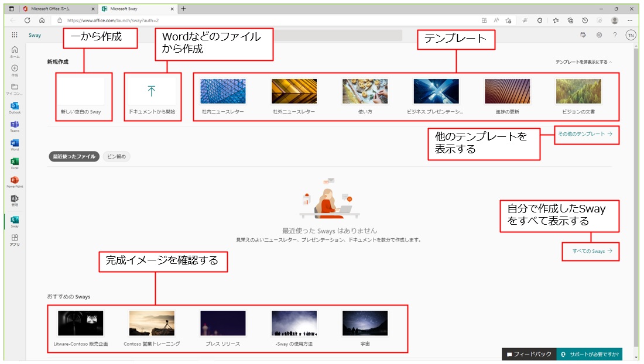Viewport: 644px width, 364px height.
Task: Launch Teams from the sidebar
Action: pos(15,126)
